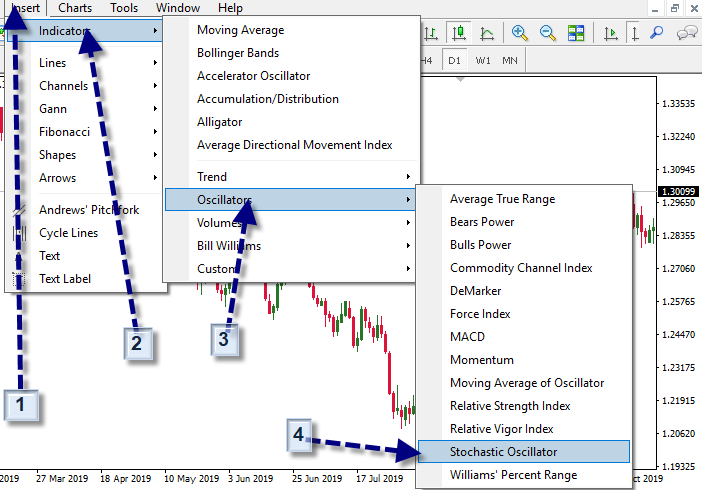
Task: Insert Andrews' Pitchfork object
Action: click(84, 210)
